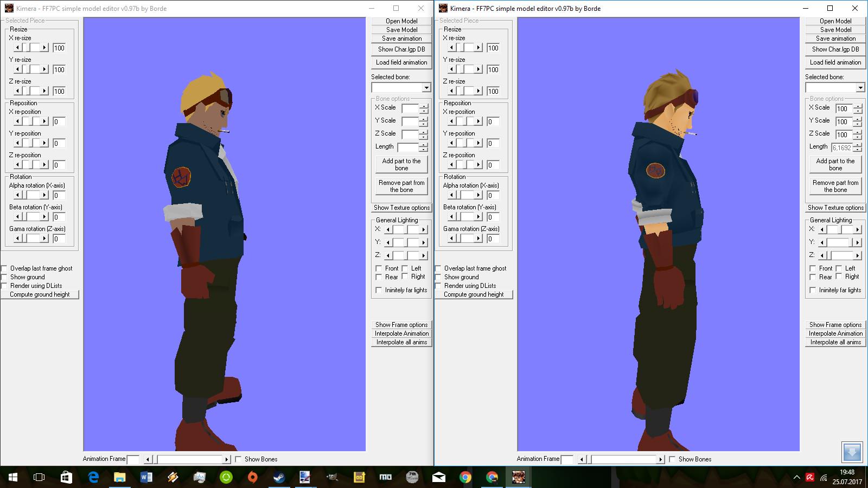This screenshot has height=488, width=868.
Task: Increase X Scale stepper in right window
Action: click(858, 106)
